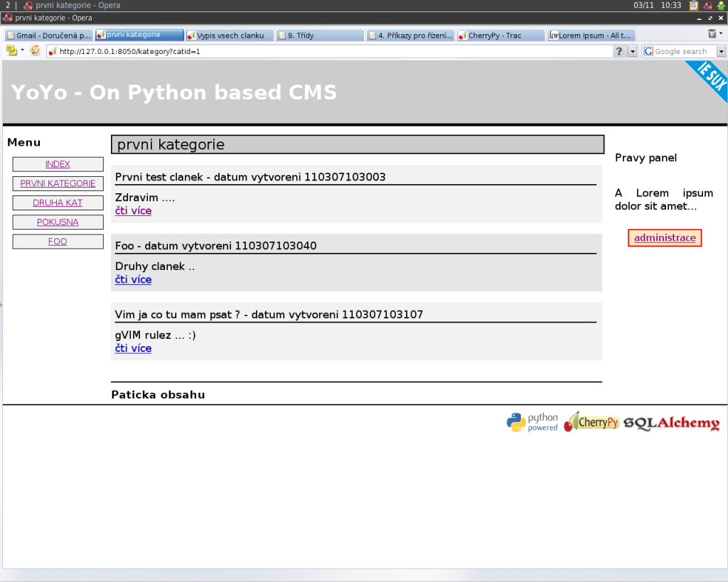Screen dimensions: 728x582
Task: Click the Opera icon in top panel taskbar
Action: [28, 6]
